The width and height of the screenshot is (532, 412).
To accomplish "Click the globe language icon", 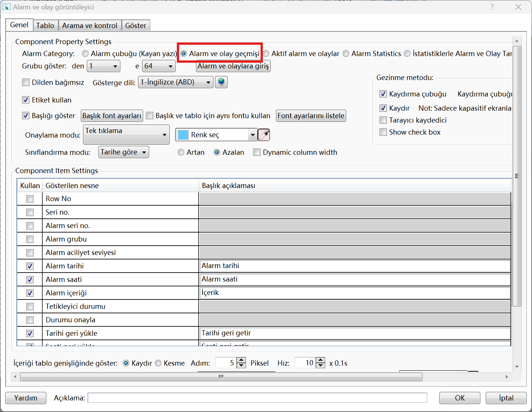I will coord(221,82).
